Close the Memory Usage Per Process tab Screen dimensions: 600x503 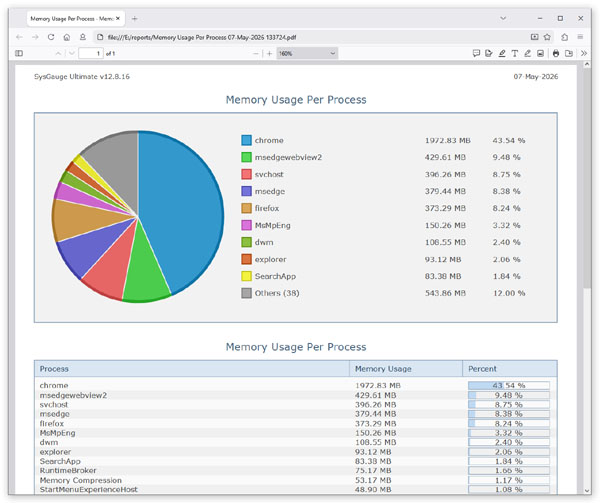(x=118, y=18)
